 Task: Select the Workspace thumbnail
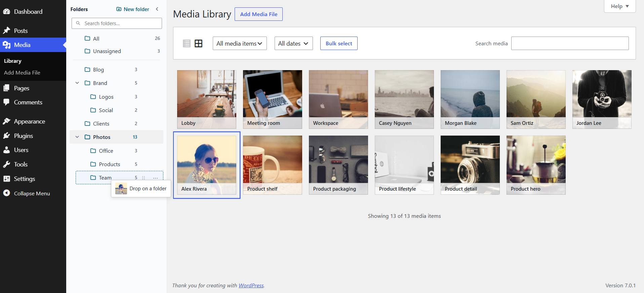(x=338, y=99)
